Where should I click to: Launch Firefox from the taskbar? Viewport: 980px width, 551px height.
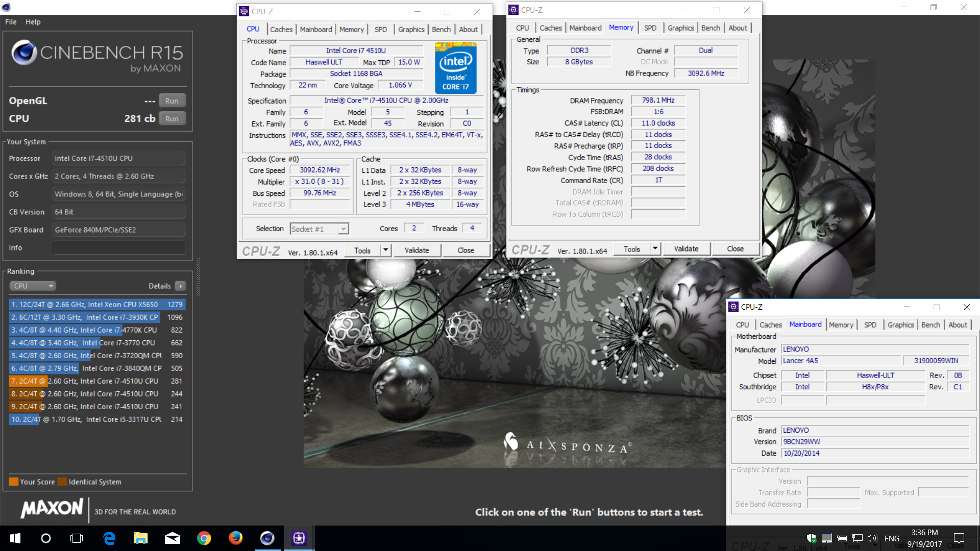[x=235, y=538]
